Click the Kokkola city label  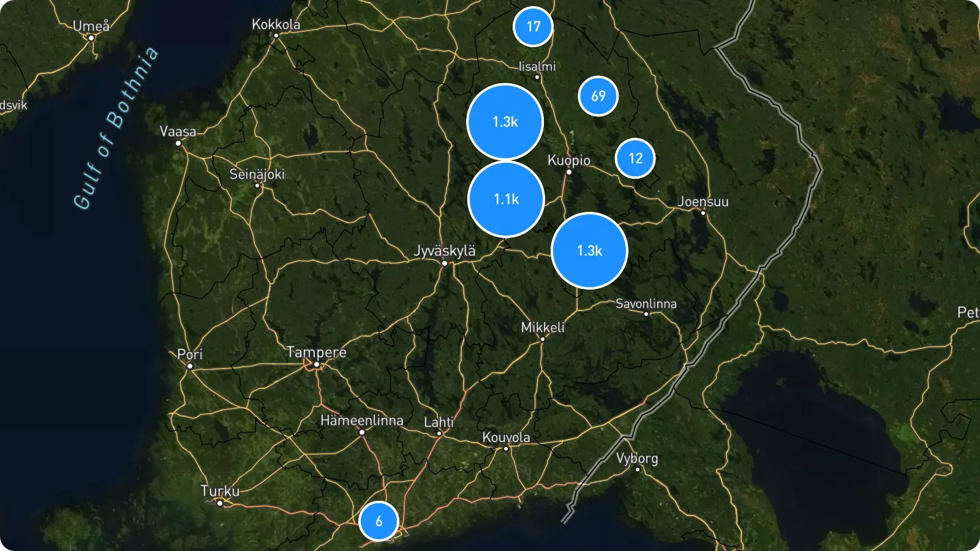(276, 24)
